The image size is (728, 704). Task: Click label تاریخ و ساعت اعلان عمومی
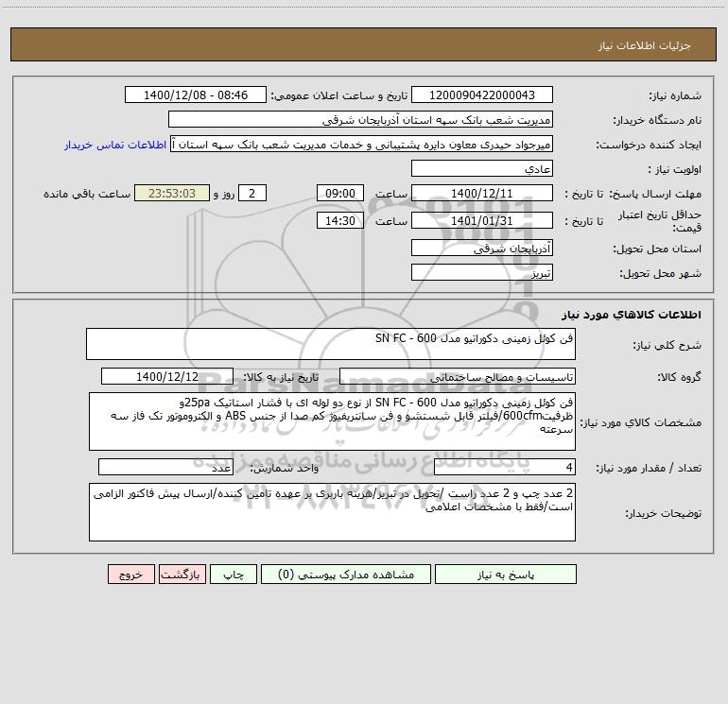339,96
